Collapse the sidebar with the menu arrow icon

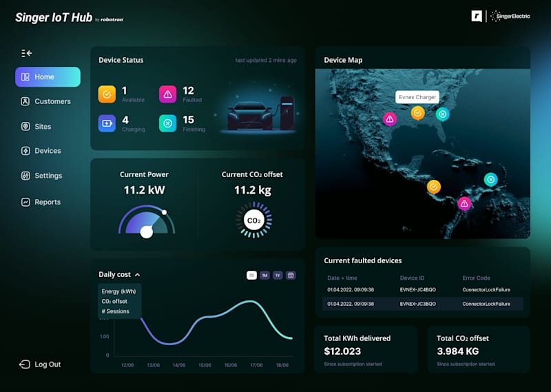(x=27, y=53)
